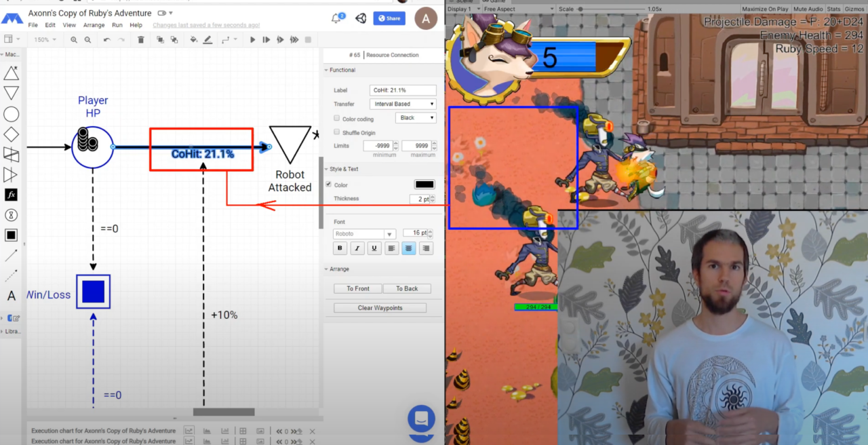Viewport: 868px width, 445px height.
Task: Click the Clear Waypoints button
Action: [x=380, y=308]
